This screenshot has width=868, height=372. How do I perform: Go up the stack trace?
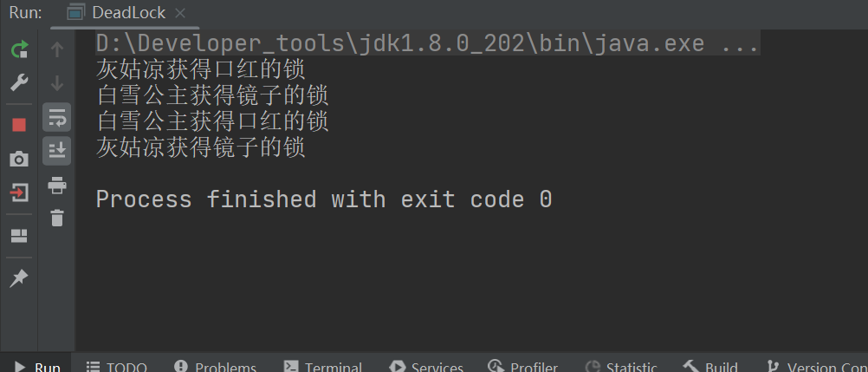pyautogui.click(x=57, y=49)
